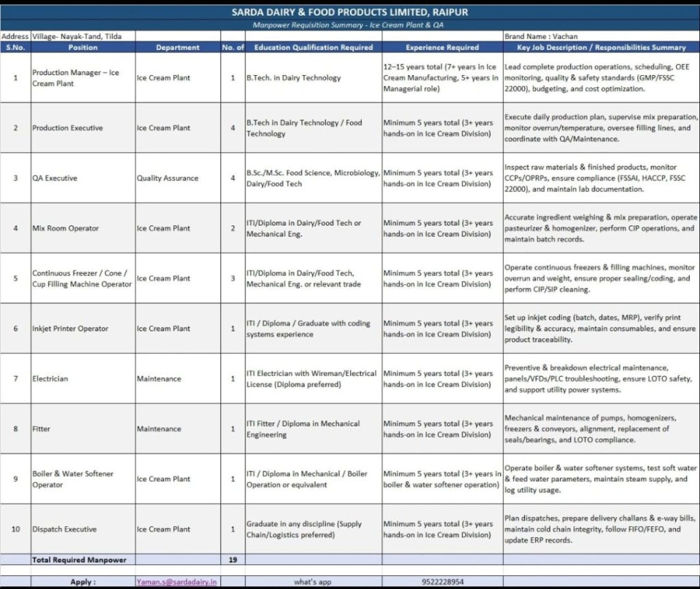Select the total count 19 cell
Image resolution: width=700 pixels, height=589 pixels.
point(232,560)
